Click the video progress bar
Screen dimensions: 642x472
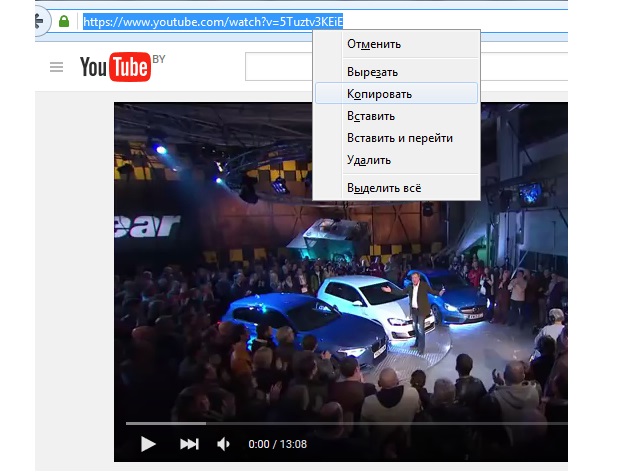pyautogui.click(x=346, y=424)
